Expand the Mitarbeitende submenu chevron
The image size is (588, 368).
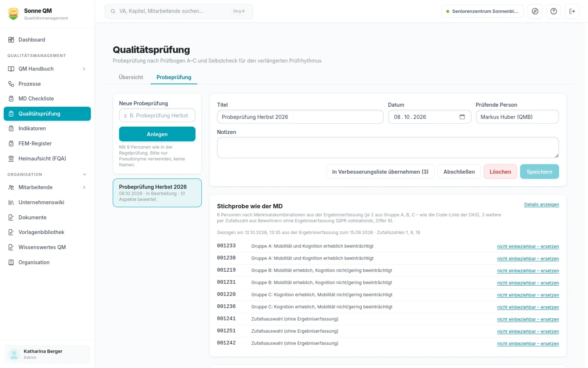coord(84,187)
